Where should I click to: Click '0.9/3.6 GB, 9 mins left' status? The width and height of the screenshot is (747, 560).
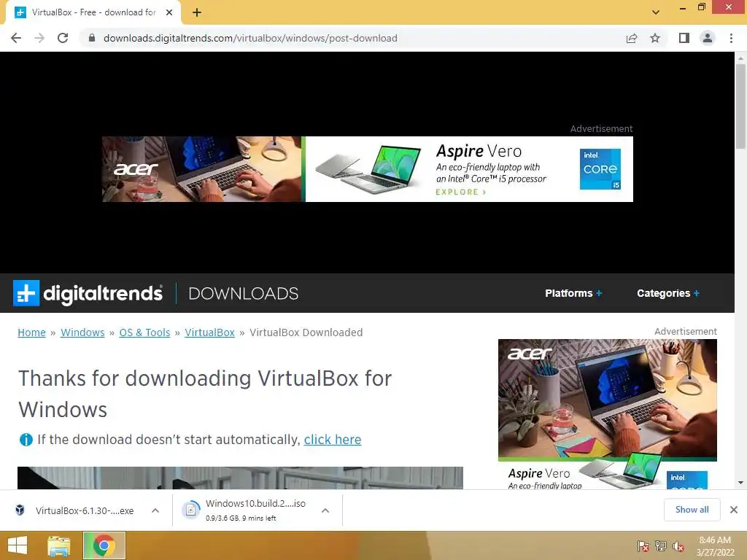click(241, 518)
